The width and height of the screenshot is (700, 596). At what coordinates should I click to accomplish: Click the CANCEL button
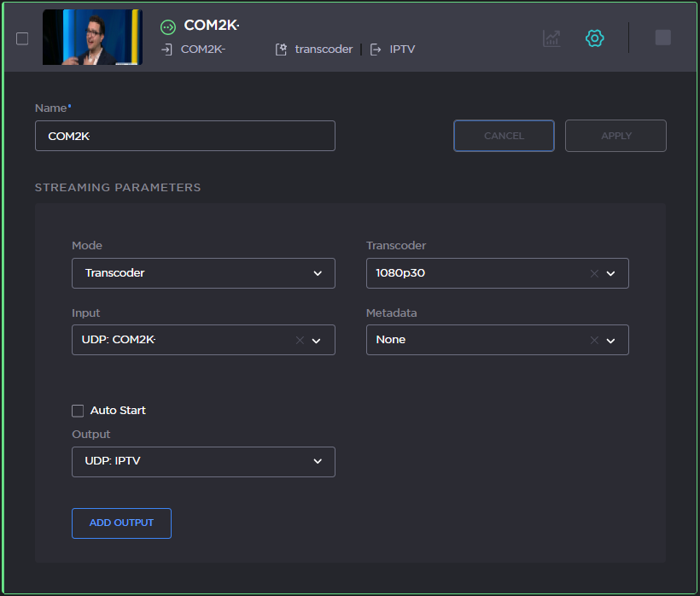504,136
